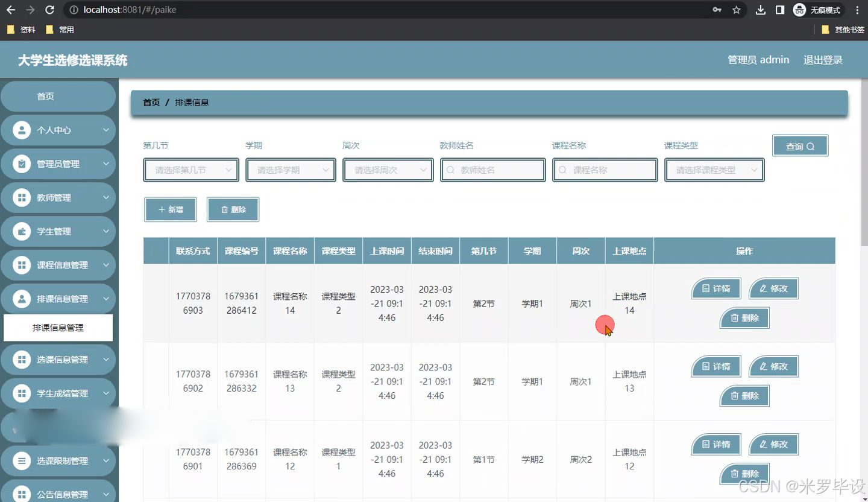
Task: Click the browser forward arrow
Action: click(x=30, y=10)
